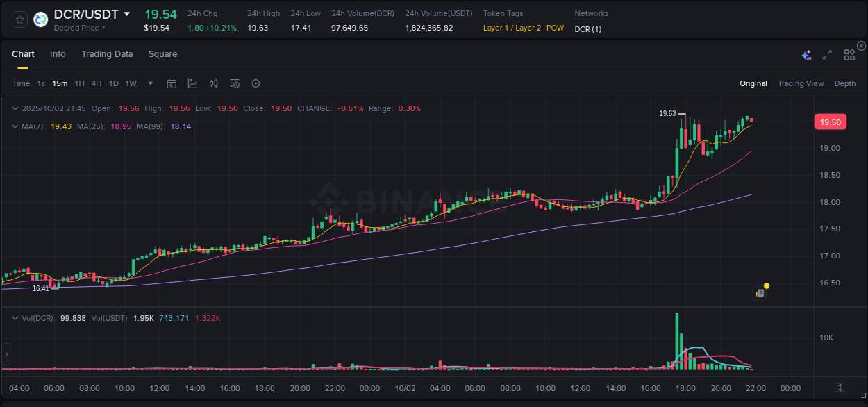Open chart settings via hexagon icon
868x407 pixels.
256,83
